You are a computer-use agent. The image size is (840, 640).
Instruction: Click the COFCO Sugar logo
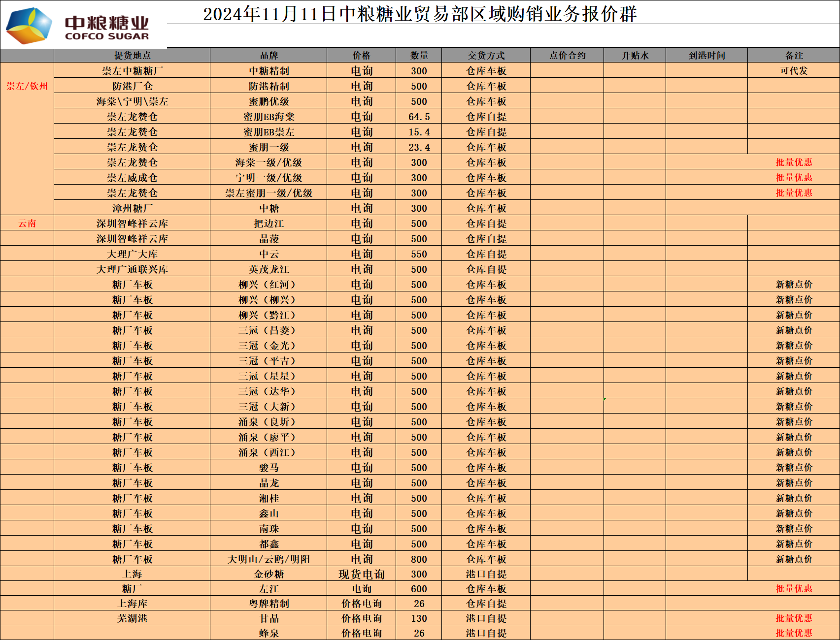pyautogui.click(x=78, y=26)
